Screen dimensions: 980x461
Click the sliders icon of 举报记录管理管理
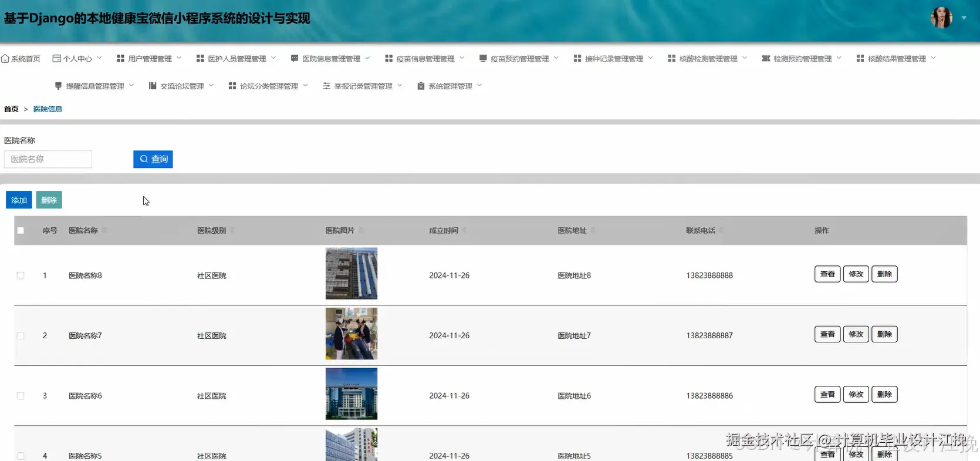326,86
